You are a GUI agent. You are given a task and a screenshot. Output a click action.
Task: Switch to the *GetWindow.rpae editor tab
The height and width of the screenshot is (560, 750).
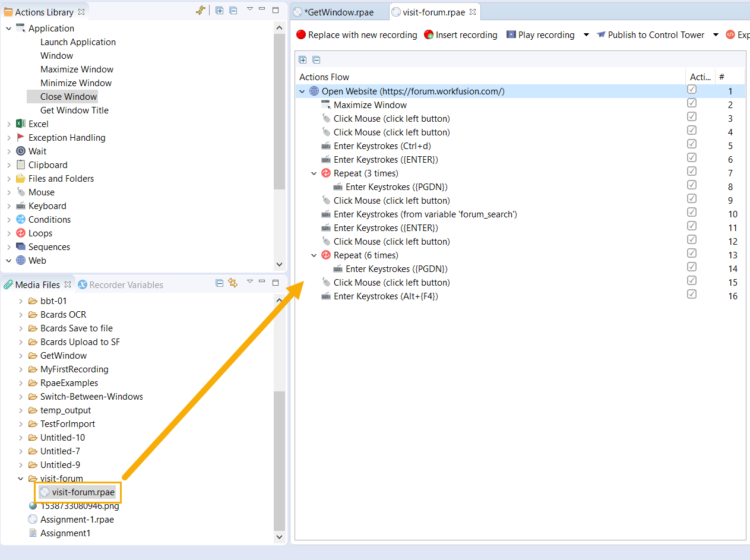point(338,12)
